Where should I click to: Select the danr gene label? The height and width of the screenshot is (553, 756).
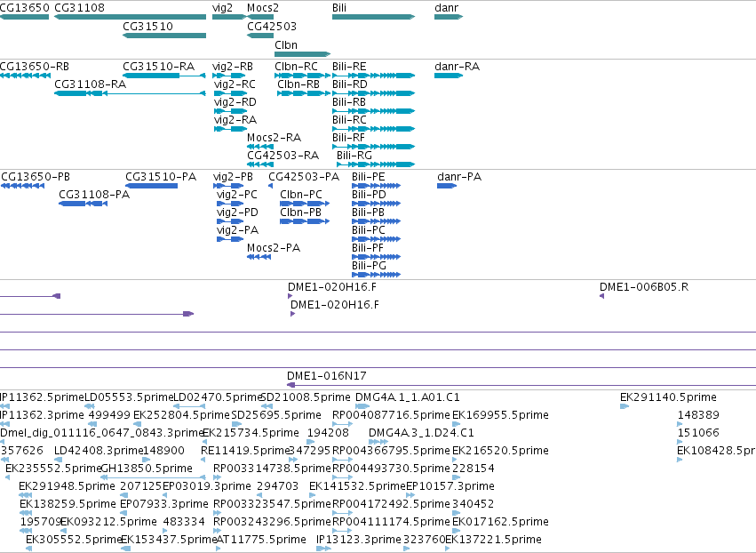[447, 8]
